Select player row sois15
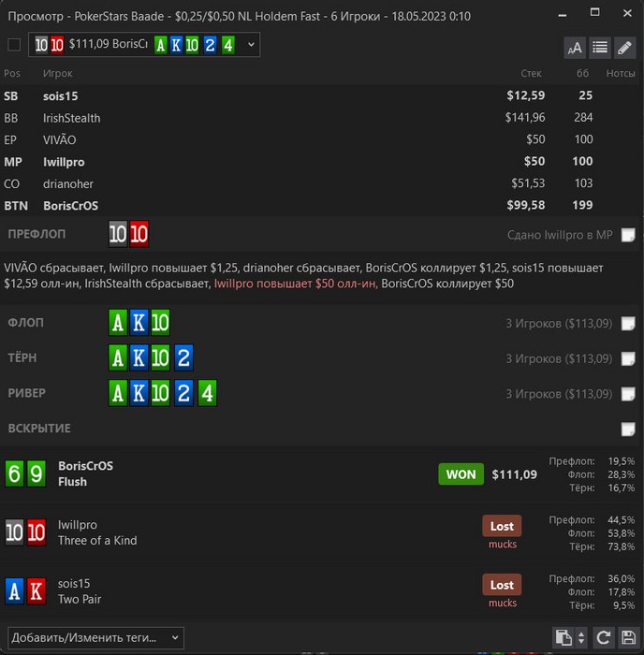The height and width of the screenshot is (655, 644). pyautogui.click(x=320, y=96)
